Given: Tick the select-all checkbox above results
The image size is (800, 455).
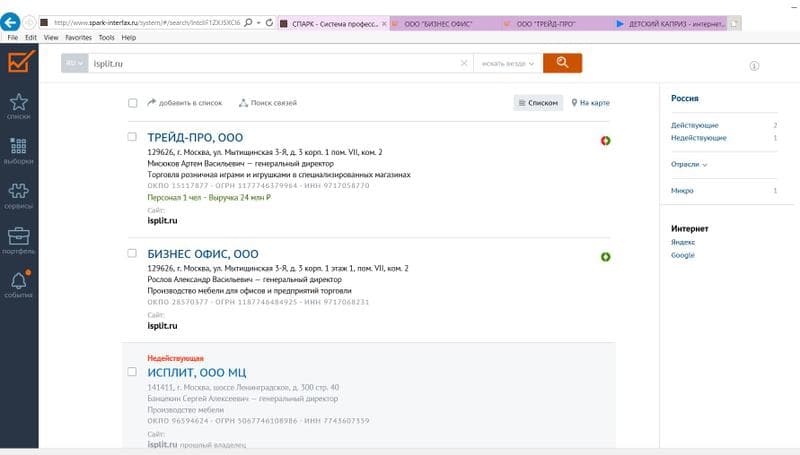Looking at the screenshot, I should [x=133, y=103].
